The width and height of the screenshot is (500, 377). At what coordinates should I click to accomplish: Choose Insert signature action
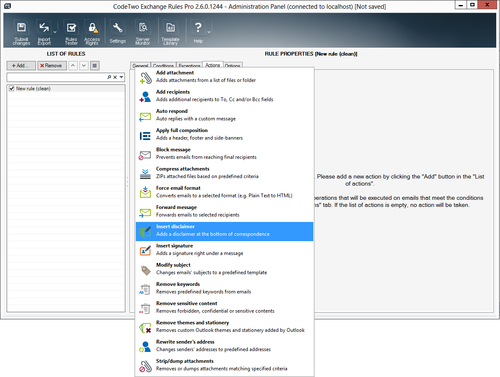tap(224, 250)
